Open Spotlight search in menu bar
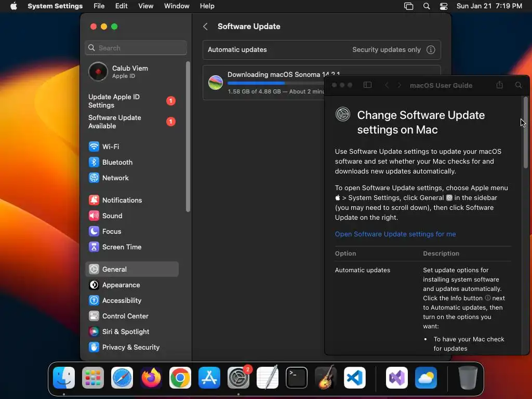 [427, 6]
